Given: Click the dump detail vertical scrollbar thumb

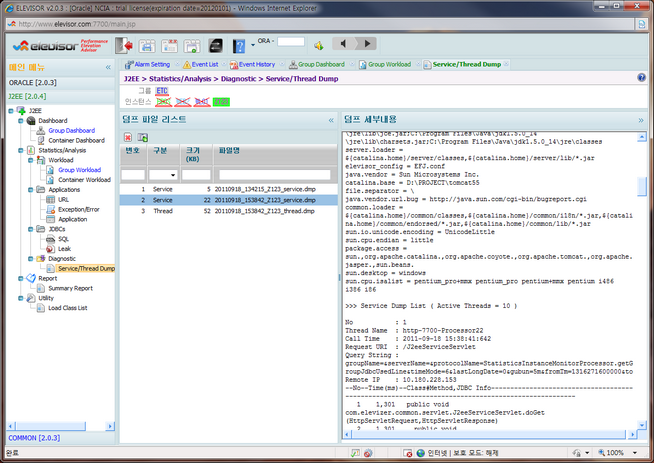Looking at the screenshot, I should (642, 186).
